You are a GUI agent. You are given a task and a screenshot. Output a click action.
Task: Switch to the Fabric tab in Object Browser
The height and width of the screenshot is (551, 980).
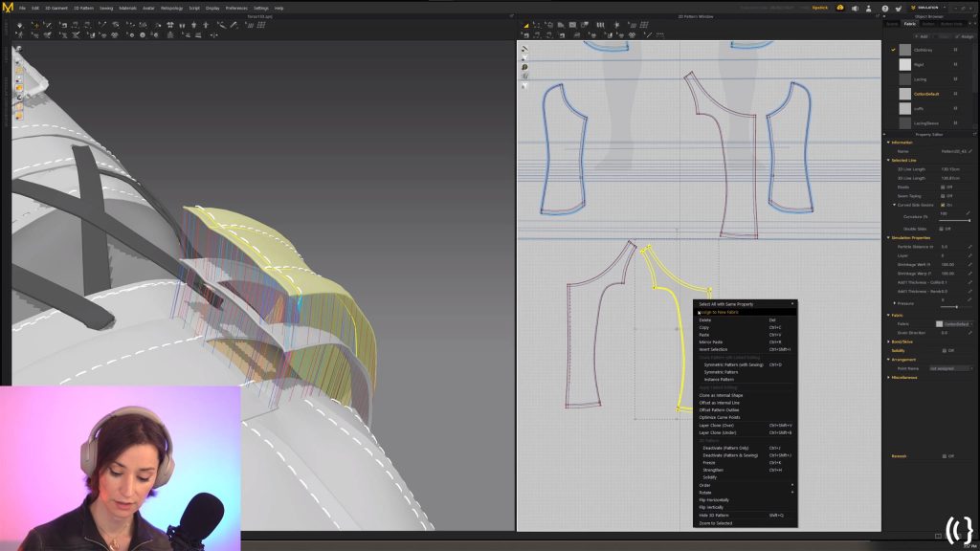coord(910,24)
